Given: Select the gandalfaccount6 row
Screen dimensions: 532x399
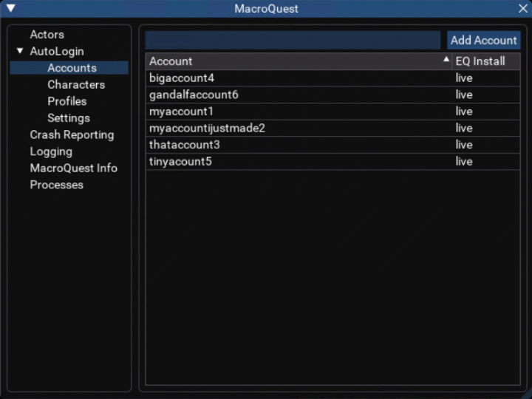Looking at the screenshot, I should pos(332,95).
